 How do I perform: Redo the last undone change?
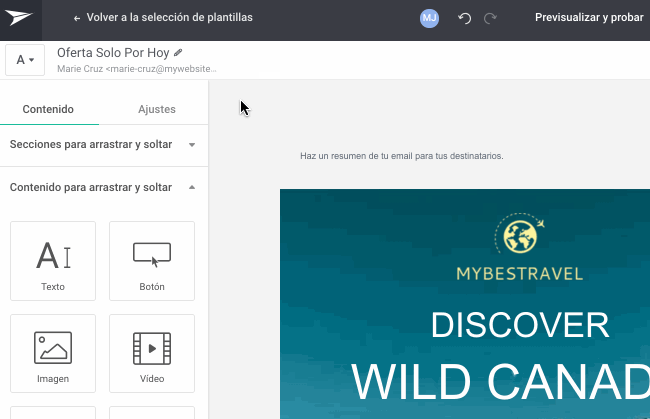pyautogui.click(x=490, y=18)
